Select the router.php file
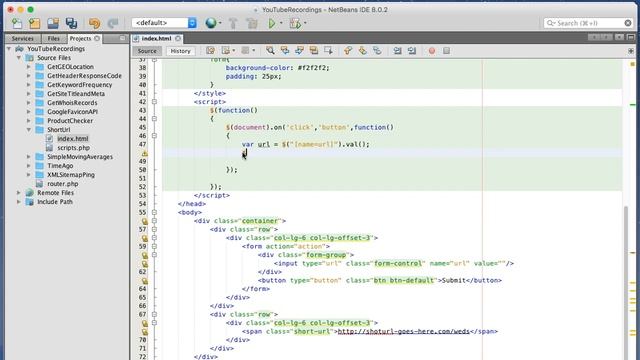This screenshot has height=360, width=640. 62,184
